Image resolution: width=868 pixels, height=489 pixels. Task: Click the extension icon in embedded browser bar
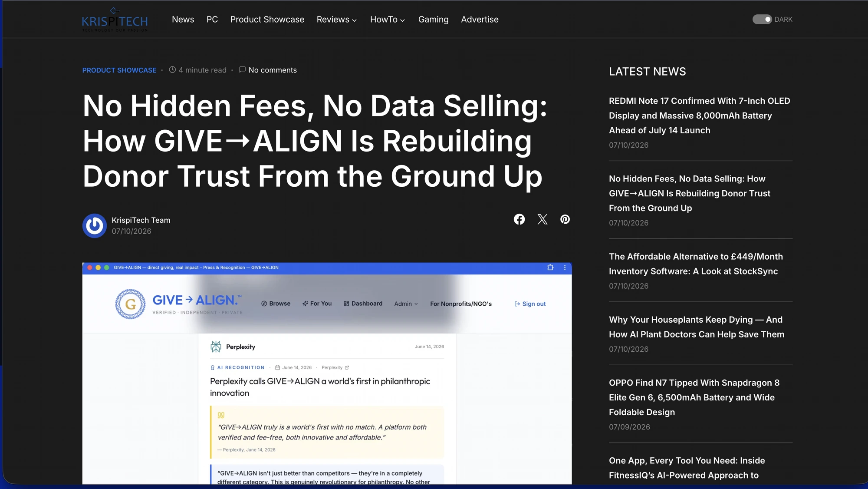click(x=550, y=268)
